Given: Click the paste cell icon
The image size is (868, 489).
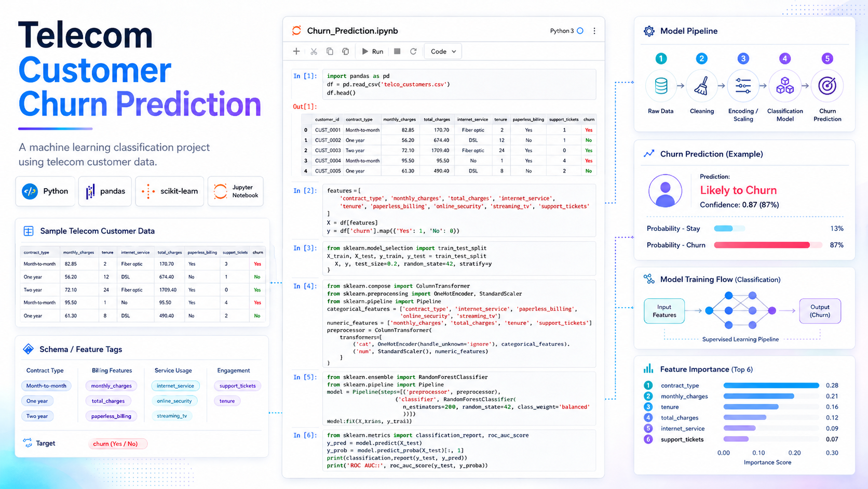Looking at the screenshot, I should (x=346, y=51).
